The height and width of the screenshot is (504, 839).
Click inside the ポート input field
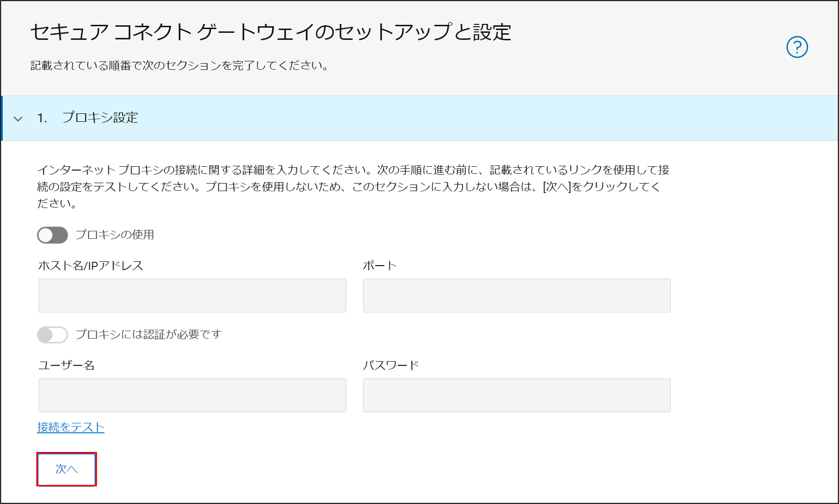tap(516, 296)
